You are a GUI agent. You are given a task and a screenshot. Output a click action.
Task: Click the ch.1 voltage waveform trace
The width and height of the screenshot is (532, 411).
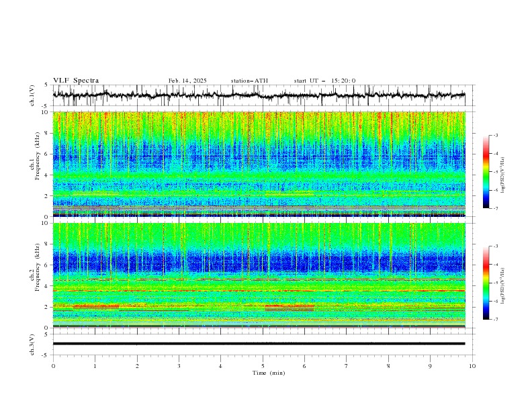(259, 95)
